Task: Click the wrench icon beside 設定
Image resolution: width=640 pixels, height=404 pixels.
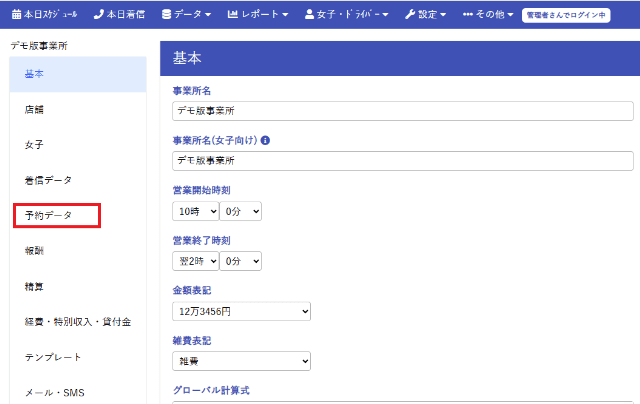Action: [x=410, y=15]
